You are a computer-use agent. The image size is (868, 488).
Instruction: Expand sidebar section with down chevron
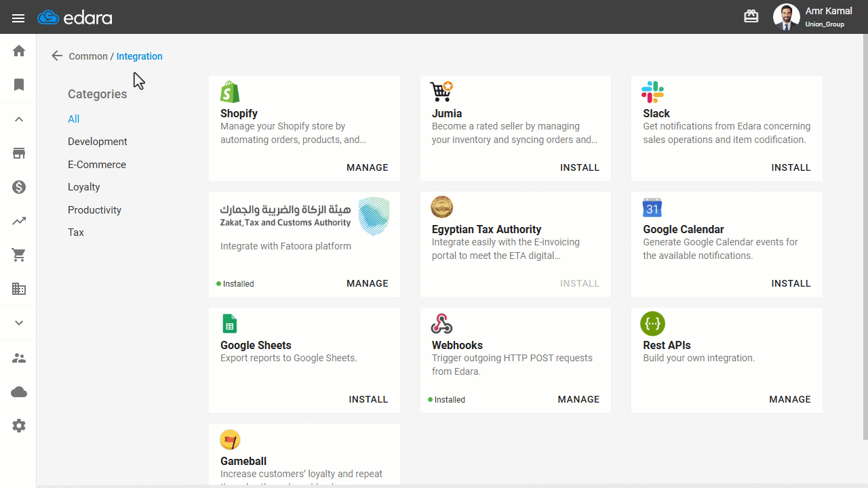(19, 323)
